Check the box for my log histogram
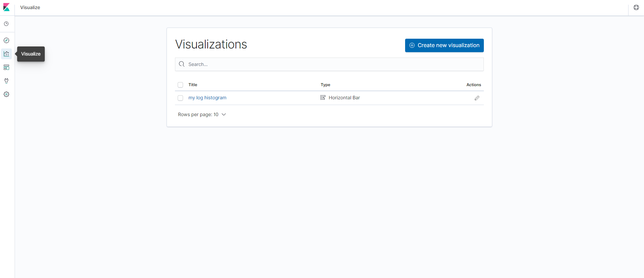The height and width of the screenshot is (278, 644). [180, 98]
